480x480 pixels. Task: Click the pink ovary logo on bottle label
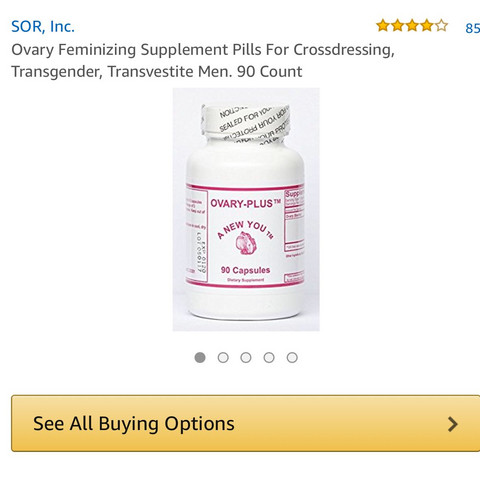246,243
